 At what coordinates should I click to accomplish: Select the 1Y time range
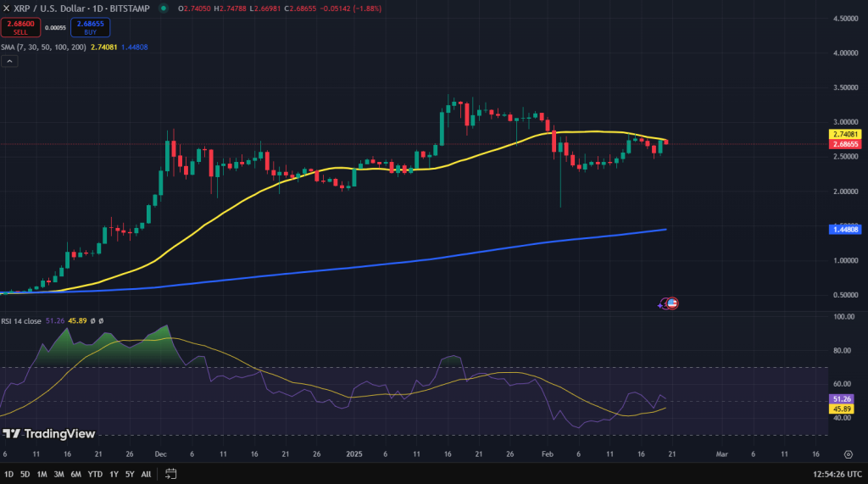point(114,474)
